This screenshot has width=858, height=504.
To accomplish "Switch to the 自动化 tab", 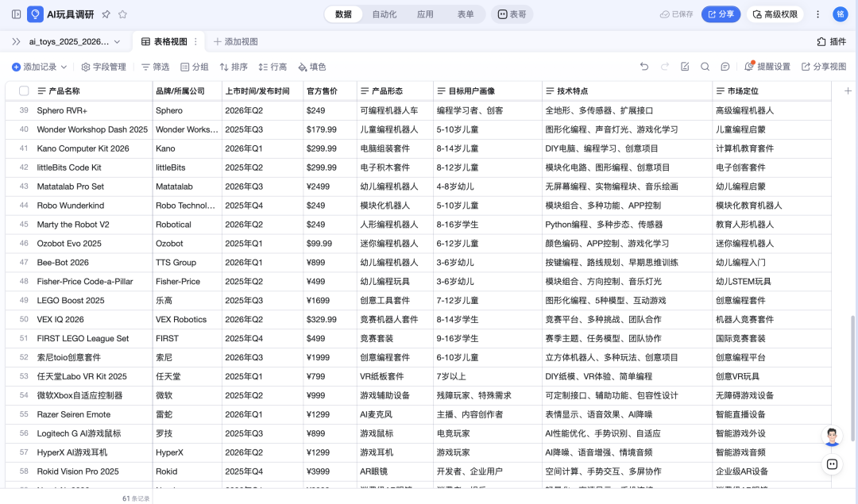I will (x=384, y=14).
